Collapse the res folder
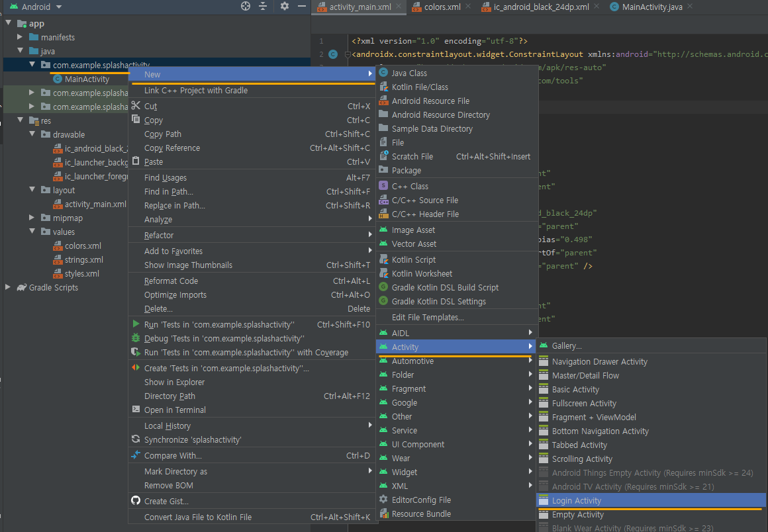The height and width of the screenshot is (532, 768). pyautogui.click(x=20, y=120)
